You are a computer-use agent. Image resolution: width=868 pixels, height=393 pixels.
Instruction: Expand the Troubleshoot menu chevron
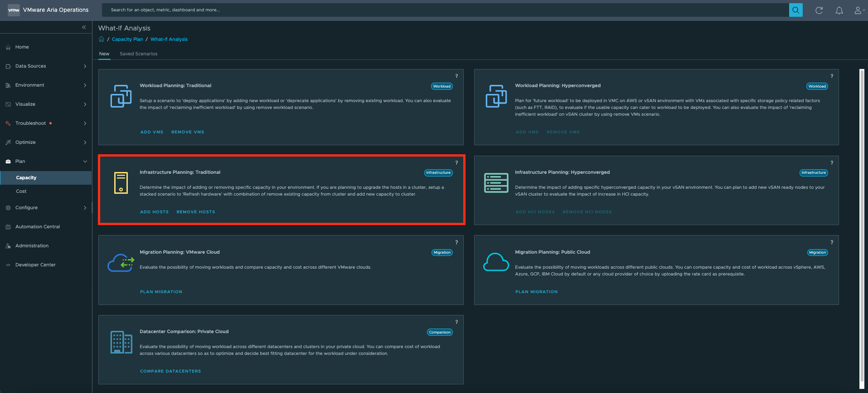(x=85, y=123)
